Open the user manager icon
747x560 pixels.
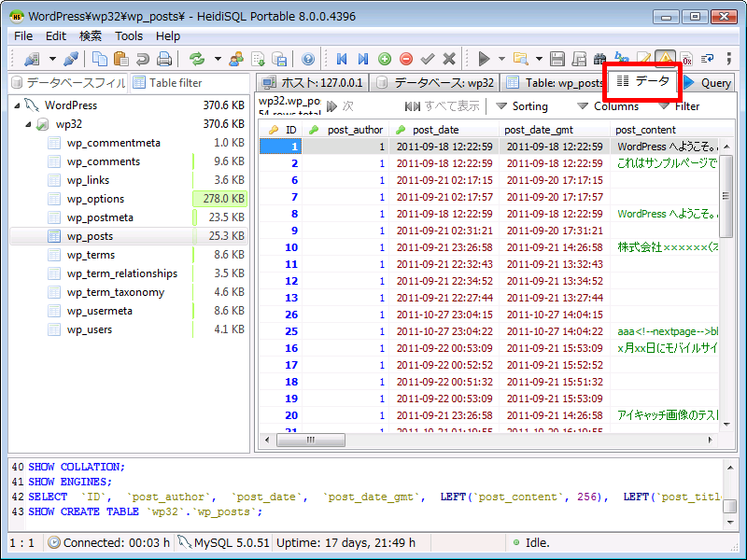(236, 59)
